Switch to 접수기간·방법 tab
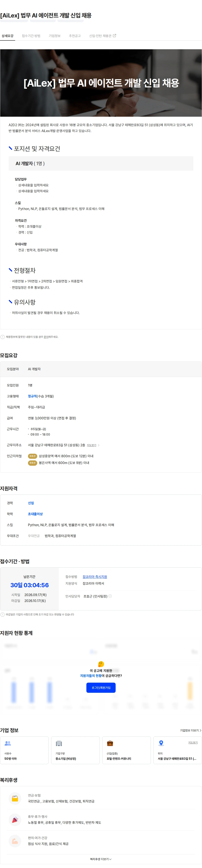 31,36
